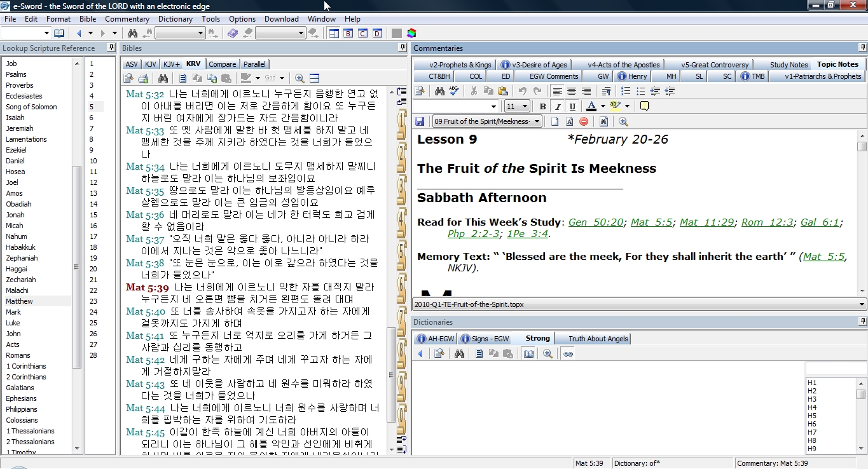
Task: Toggle Bold formatting in Commentaries editor
Action: 542,106
